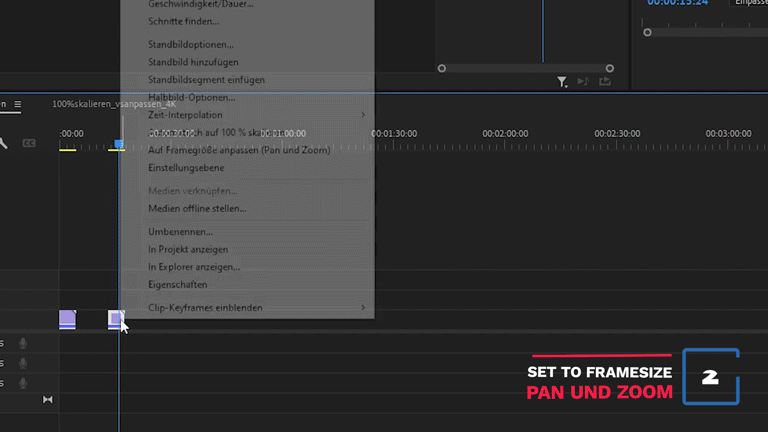Click the filter funnel icon
Viewport: 768px width, 432px height.
562,82
